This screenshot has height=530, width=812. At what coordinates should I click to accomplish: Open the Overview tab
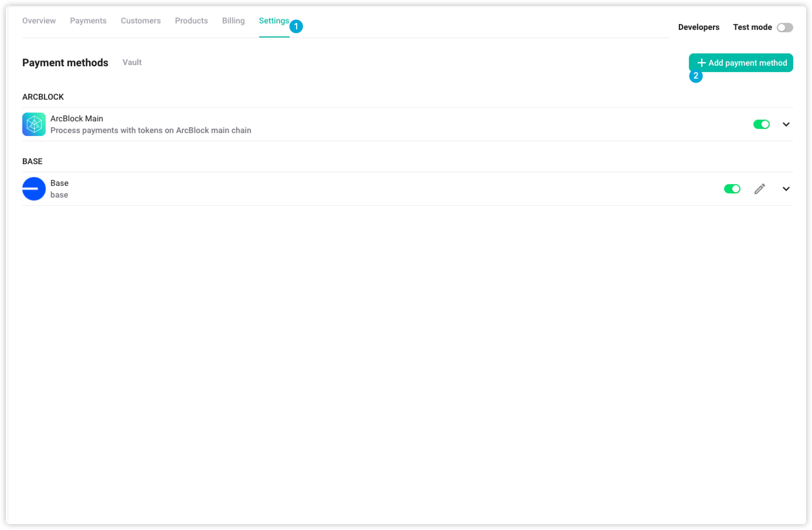pos(39,21)
